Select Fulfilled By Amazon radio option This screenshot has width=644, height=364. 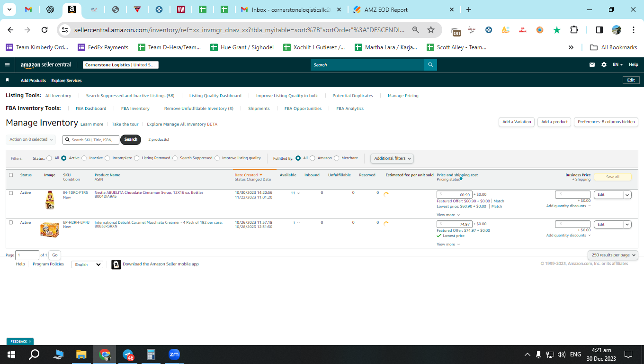coord(313,158)
